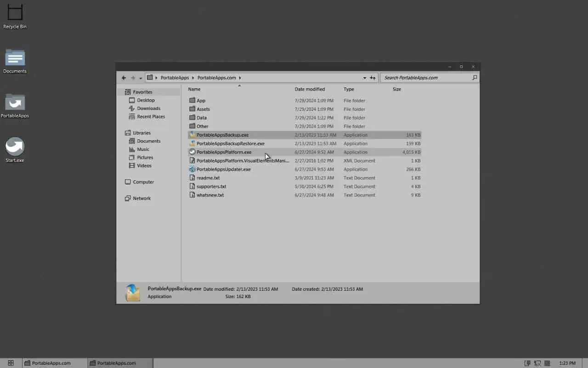Viewport: 588px width, 368px height.
Task: Select Favorites in navigation pane
Action: 142,92
